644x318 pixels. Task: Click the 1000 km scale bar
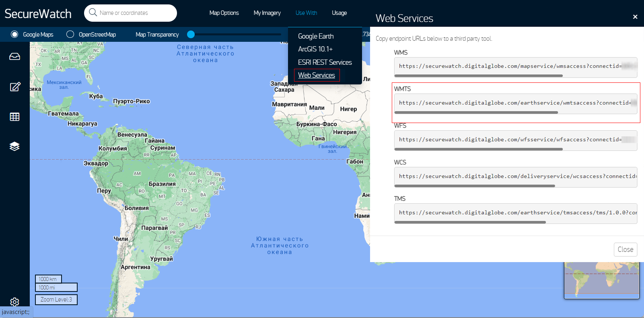point(48,279)
